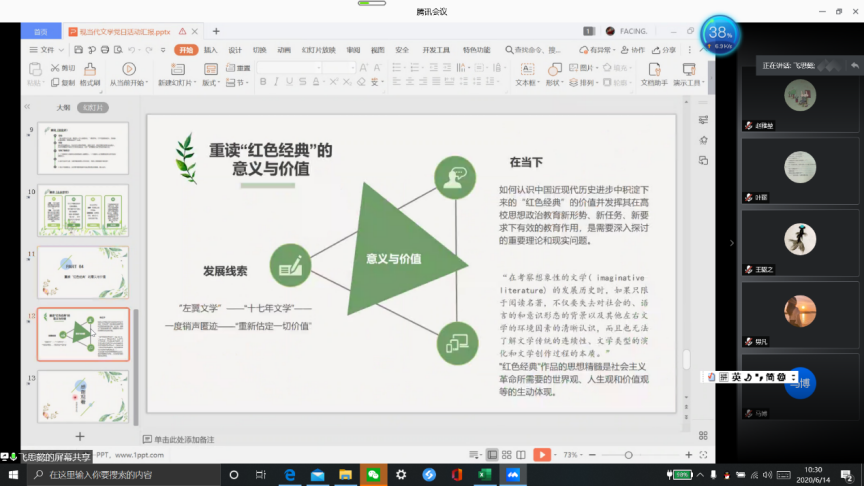Viewport: 864px width, 486px height.
Task: Toggle Bold text formatting
Action: pyautogui.click(x=262, y=83)
